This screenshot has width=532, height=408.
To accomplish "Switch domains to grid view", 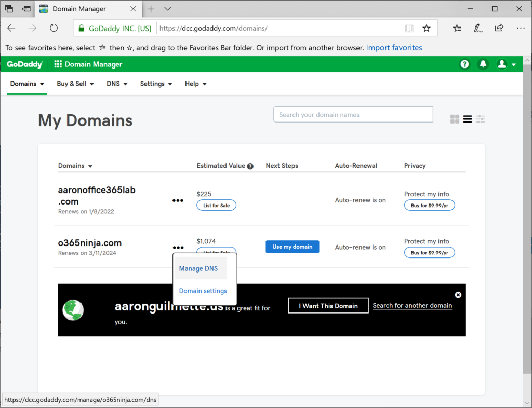I will click(454, 119).
